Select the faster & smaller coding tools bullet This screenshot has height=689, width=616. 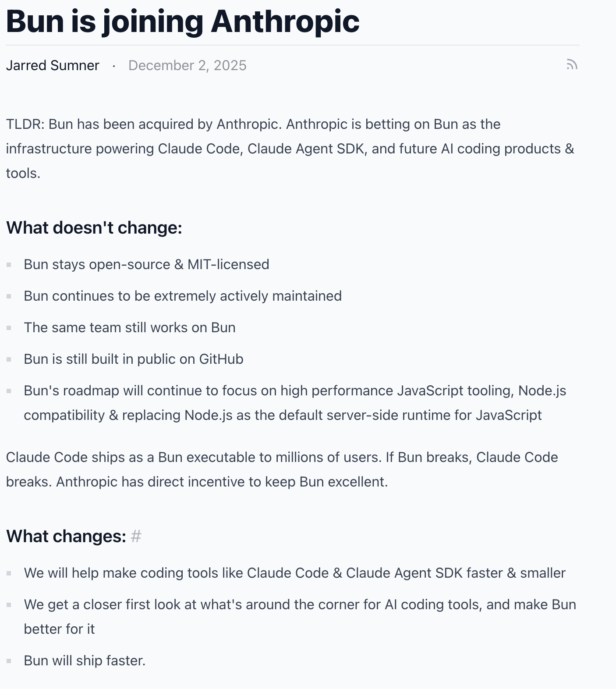pos(295,573)
